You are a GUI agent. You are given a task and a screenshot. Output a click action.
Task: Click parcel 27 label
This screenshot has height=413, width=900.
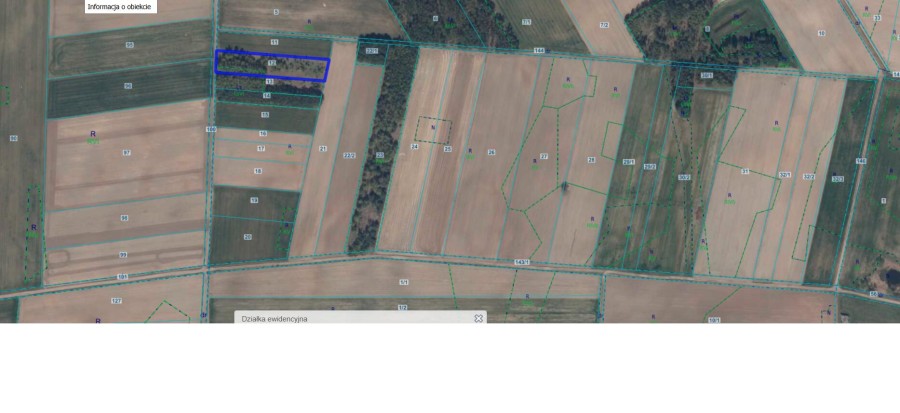coord(544,156)
